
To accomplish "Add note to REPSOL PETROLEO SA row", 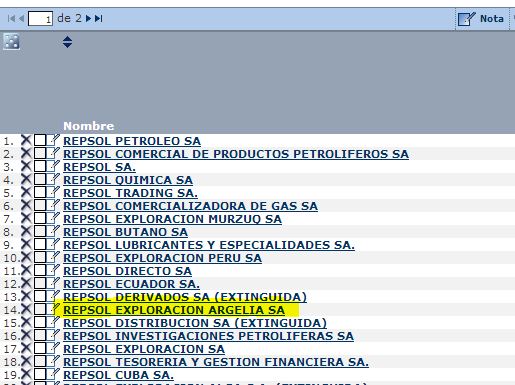I will tap(54, 140).
